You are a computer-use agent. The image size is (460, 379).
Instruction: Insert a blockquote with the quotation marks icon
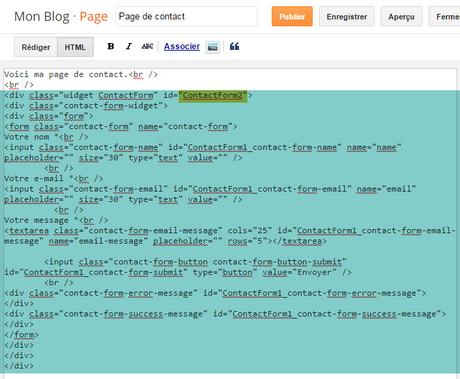click(234, 46)
